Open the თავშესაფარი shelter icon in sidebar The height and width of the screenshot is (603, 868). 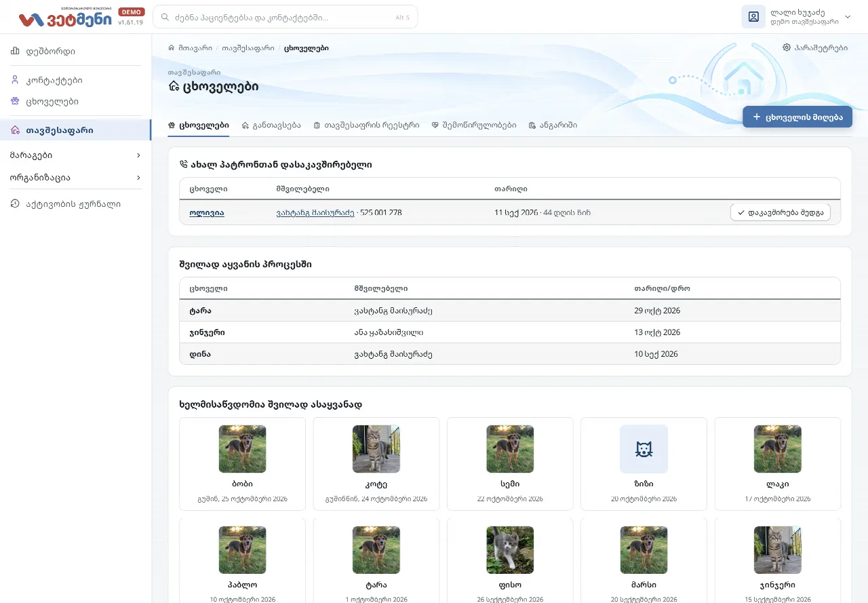pos(16,130)
